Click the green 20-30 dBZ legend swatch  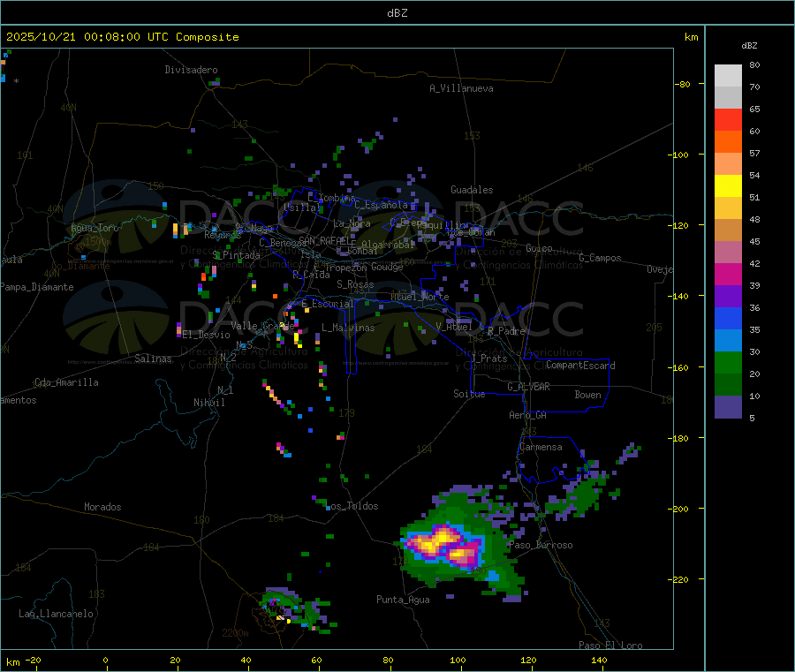(728, 362)
